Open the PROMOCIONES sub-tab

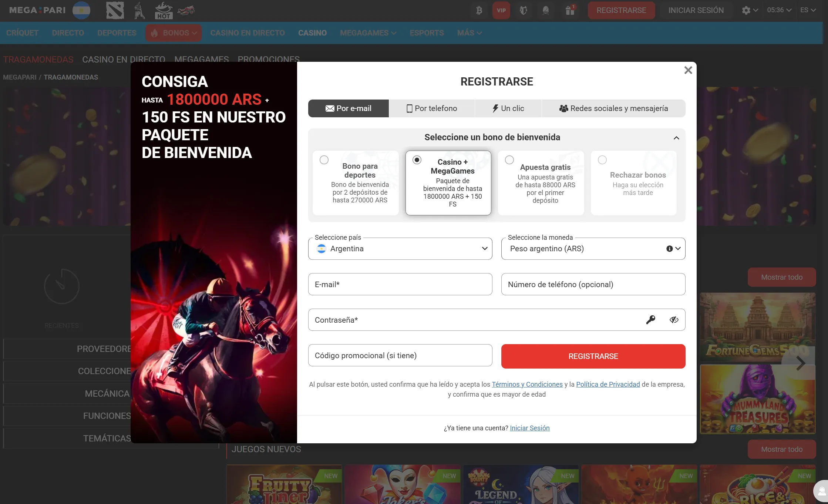[x=269, y=59]
